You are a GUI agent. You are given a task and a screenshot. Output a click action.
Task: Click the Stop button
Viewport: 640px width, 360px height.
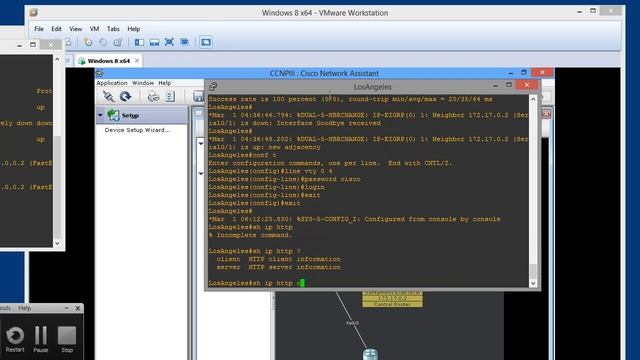click(x=67, y=340)
